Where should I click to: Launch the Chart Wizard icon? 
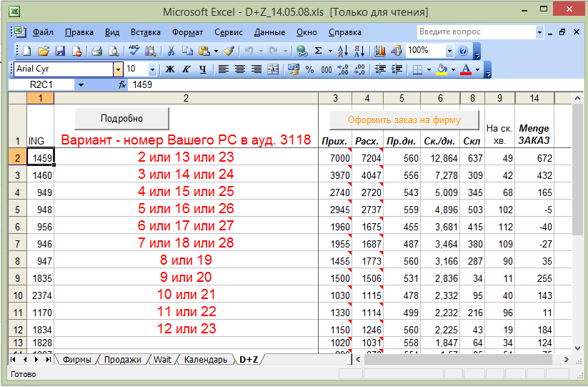(x=379, y=52)
